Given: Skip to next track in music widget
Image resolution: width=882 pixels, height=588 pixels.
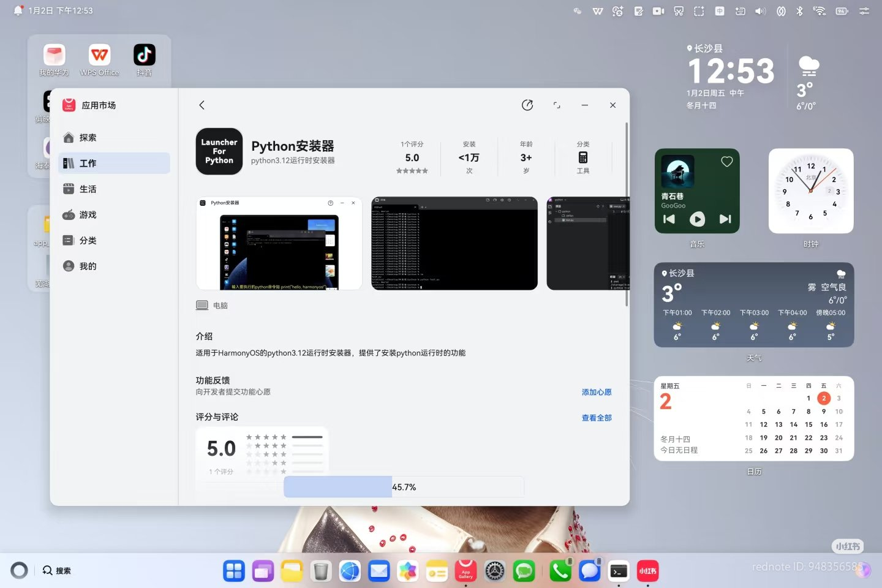Looking at the screenshot, I should coord(725,219).
